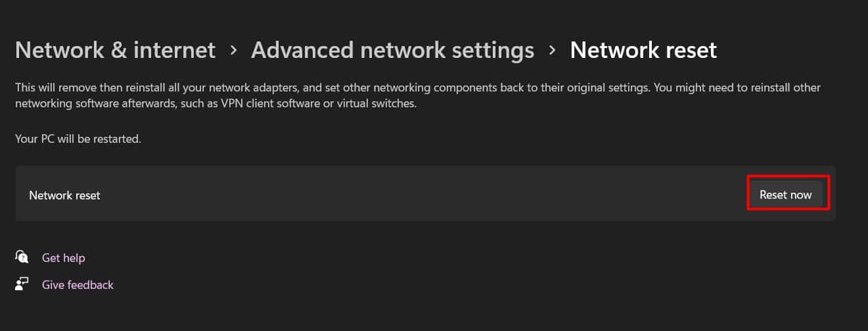Click the chevron before Network reset heading

click(x=552, y=50)
